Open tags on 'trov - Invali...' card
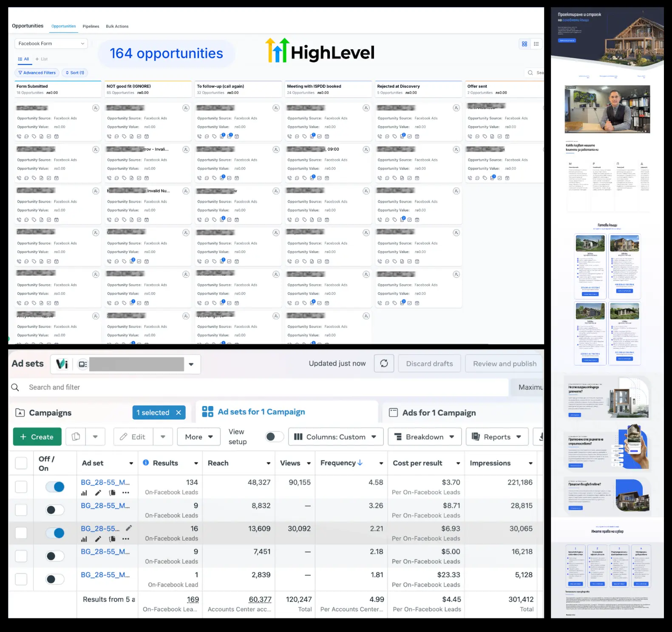This screenshot has width=672, height=632. click(124, 178)
